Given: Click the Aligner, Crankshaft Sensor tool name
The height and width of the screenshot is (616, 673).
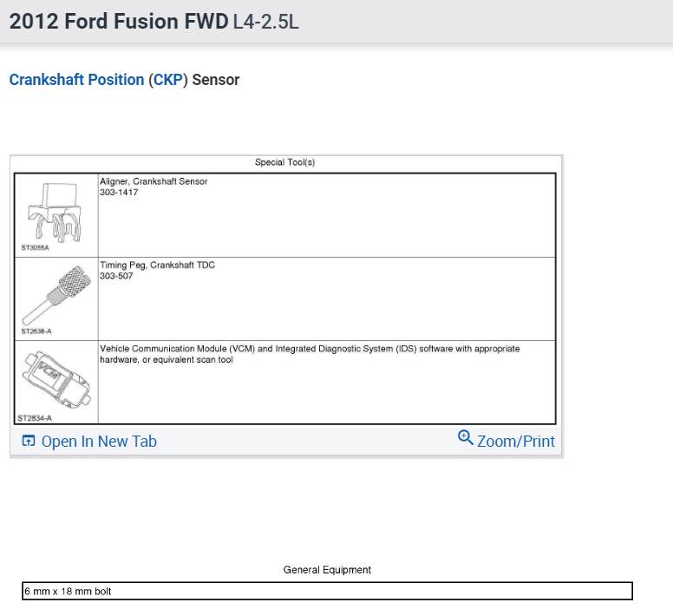Looking at the screenshot, I should click(154, 181).
